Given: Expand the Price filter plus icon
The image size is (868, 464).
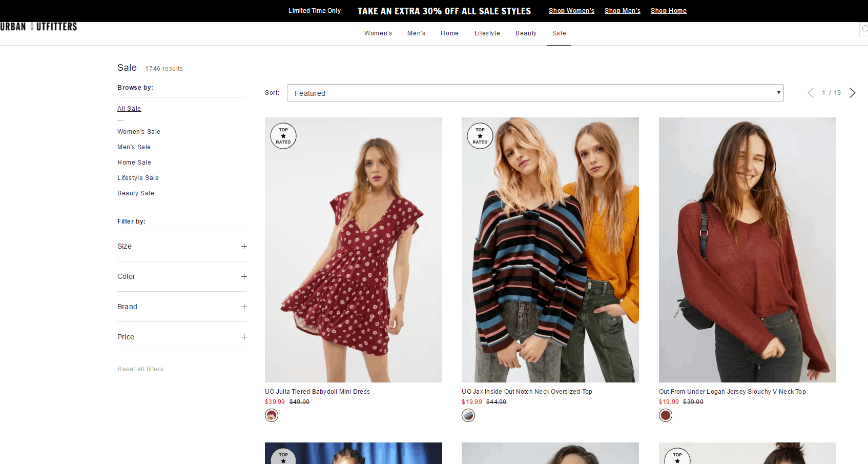Looking at the screenshot, I should pyautogui.click(x=244, y=337).
